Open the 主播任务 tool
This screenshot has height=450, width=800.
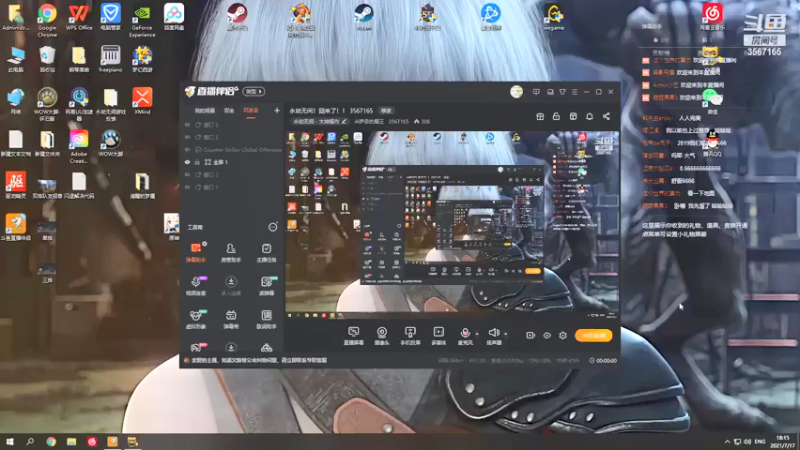click(266, 252)
